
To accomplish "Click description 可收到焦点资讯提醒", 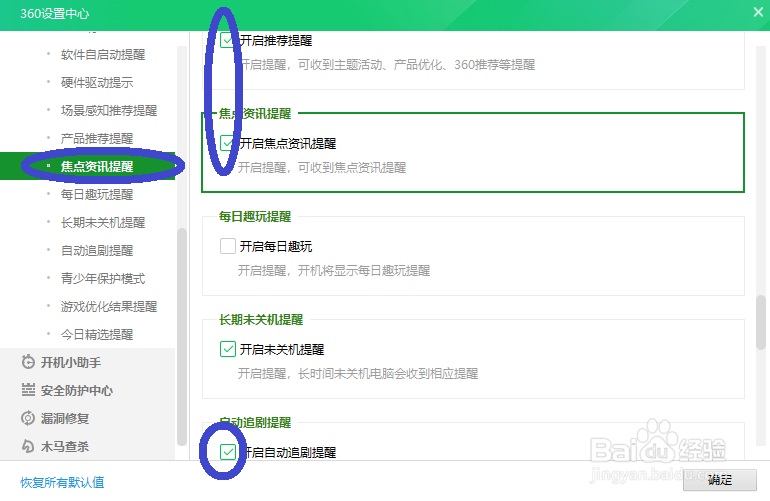I will click(352, 167).
